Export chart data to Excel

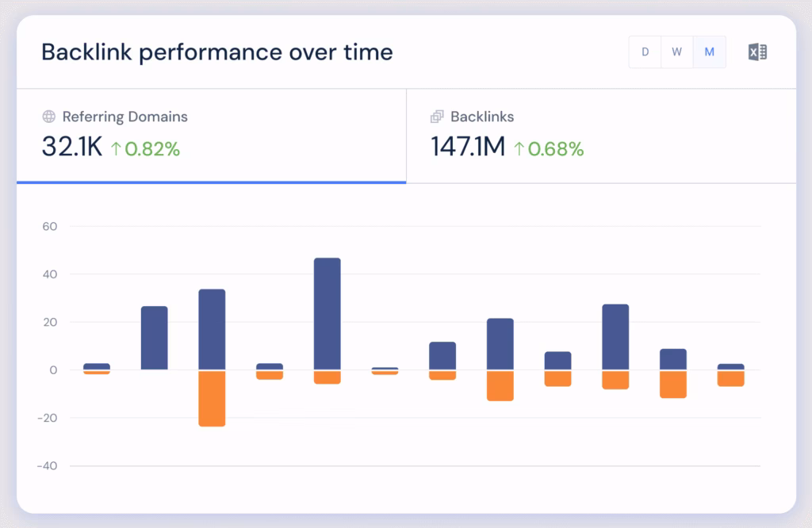click(x=757, y=52)
